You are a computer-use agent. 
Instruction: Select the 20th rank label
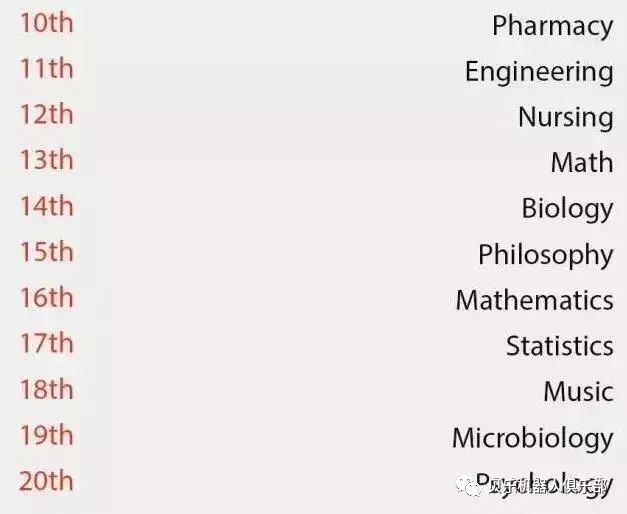point(46,481)
